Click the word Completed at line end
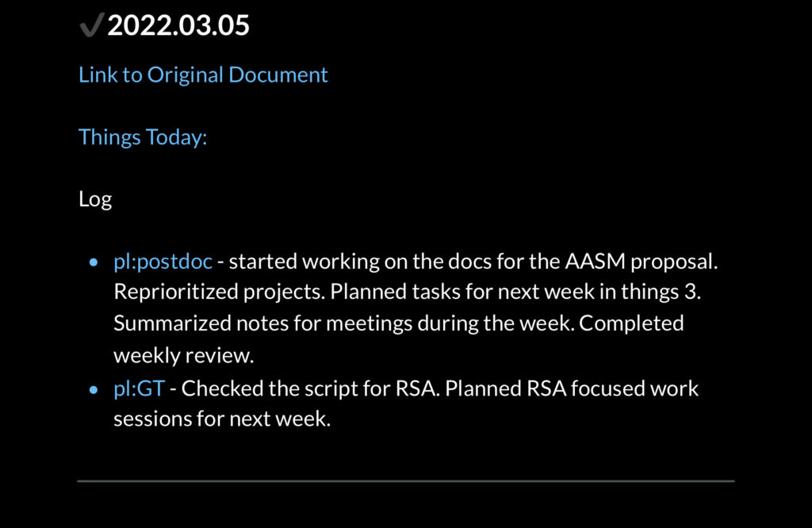 (631, 323)
